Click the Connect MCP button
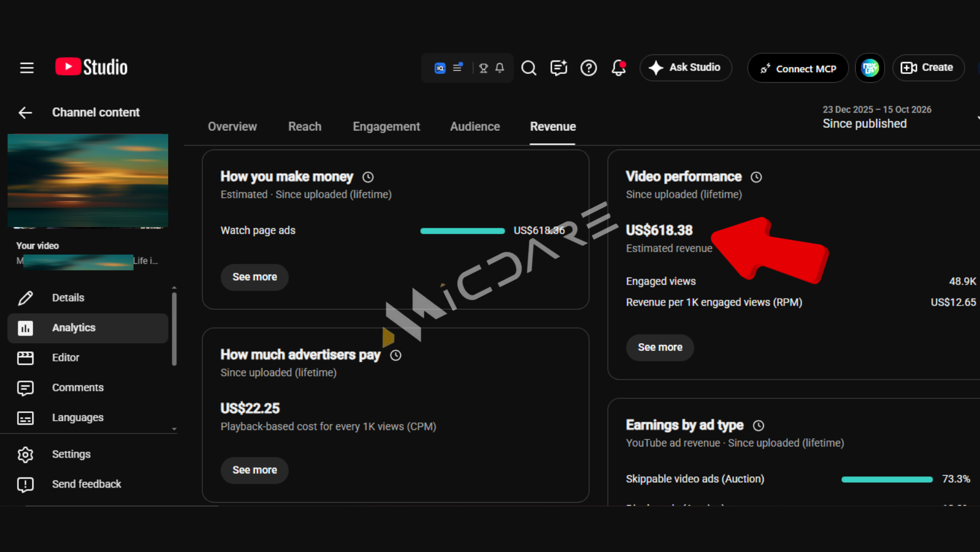980x552 pixels. pyautogui.click(x=798, y=69)
